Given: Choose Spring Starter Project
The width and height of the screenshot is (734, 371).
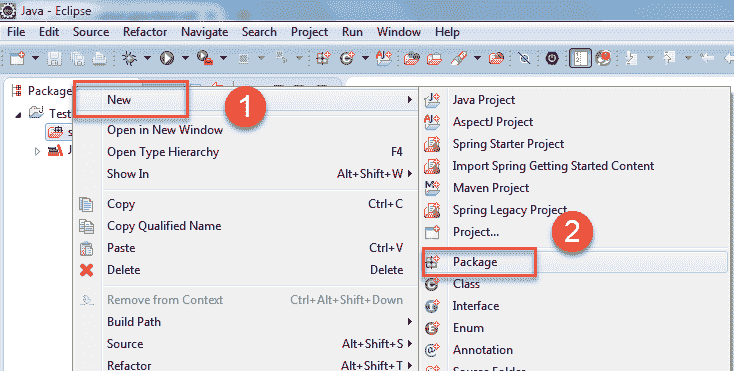Looking at the screenshot, I should 574,144.
